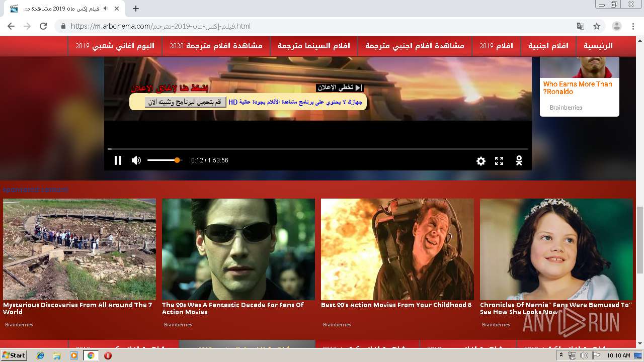
Task: Adjust the video volume slider
Action: click(x=165, y=160)
